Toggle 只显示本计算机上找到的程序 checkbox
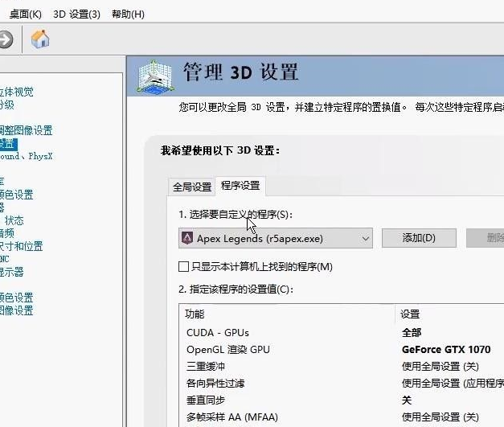Image resolution: width=504 pixels, height=427 pixels. pyautogui.click(x=183, y=266)
